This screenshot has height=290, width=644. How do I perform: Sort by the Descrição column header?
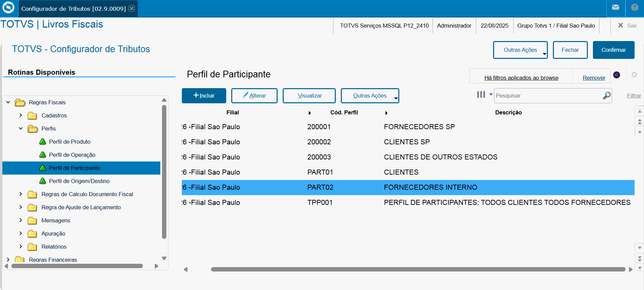coord(508,112)
